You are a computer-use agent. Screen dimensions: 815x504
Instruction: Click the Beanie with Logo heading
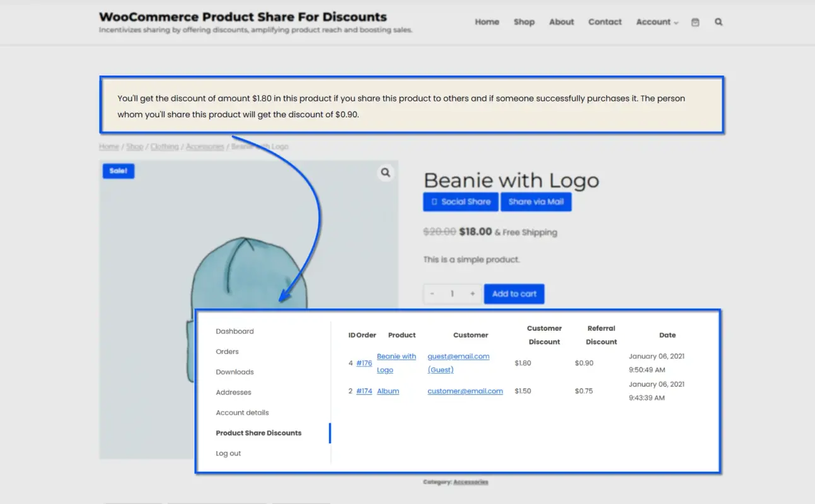(511, 180)
